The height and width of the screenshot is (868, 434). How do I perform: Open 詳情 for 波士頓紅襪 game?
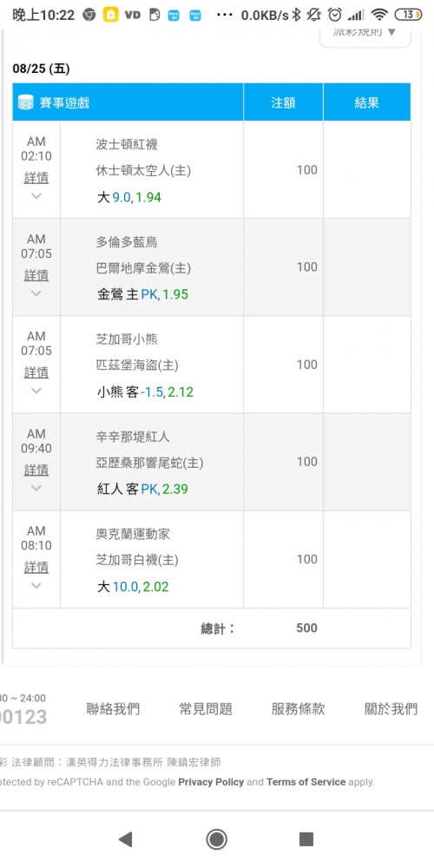(36, 178)
